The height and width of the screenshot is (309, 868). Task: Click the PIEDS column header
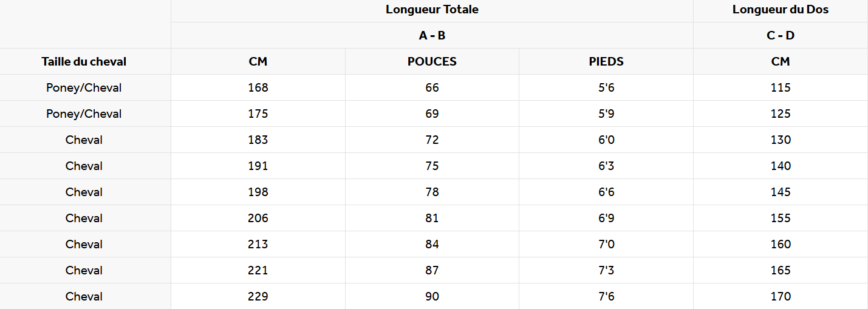(606, 61)
